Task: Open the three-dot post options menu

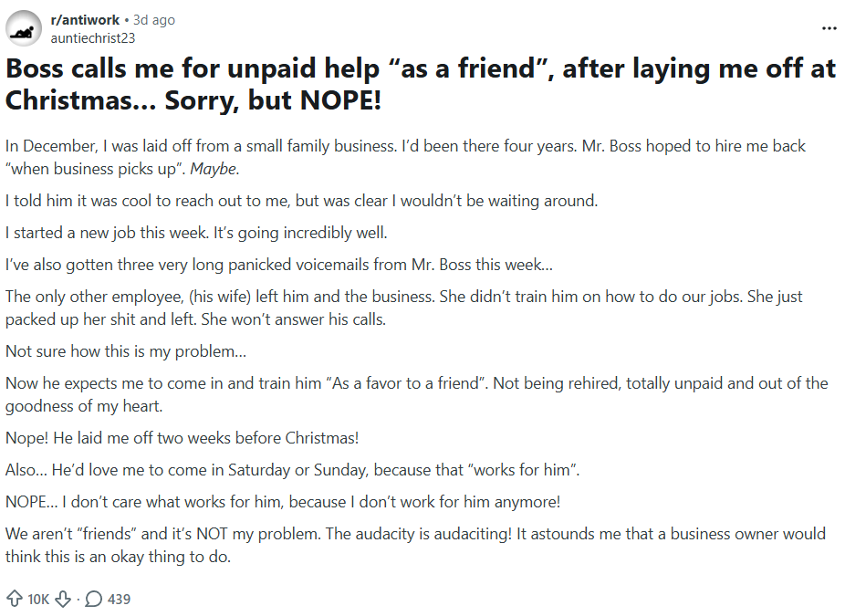Action: coord(829,28)
